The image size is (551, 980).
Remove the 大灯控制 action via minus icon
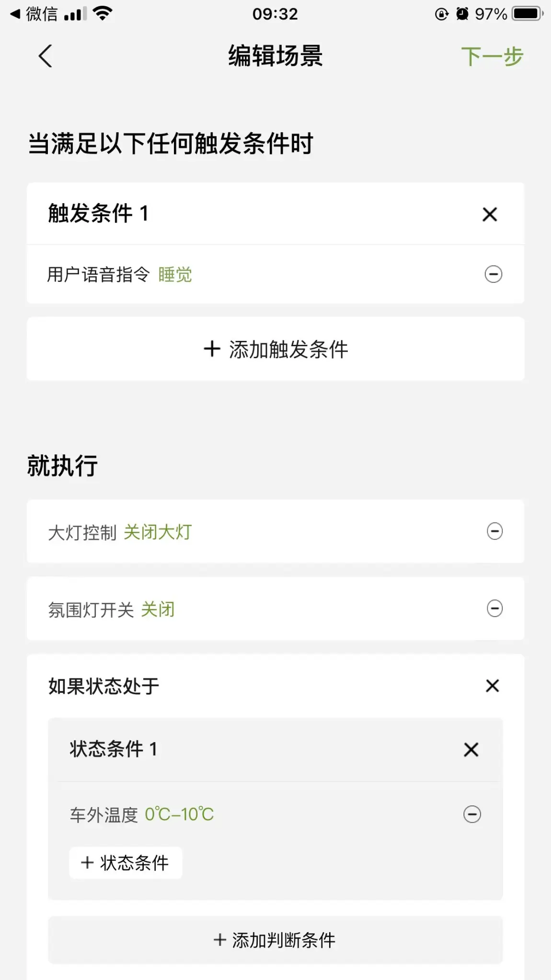[x=494, y=531]
